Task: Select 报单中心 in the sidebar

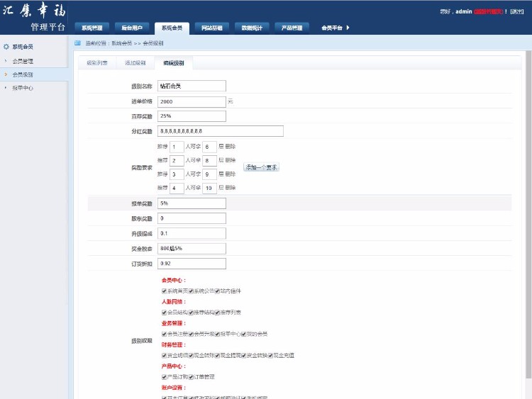Action: [23, 88]
